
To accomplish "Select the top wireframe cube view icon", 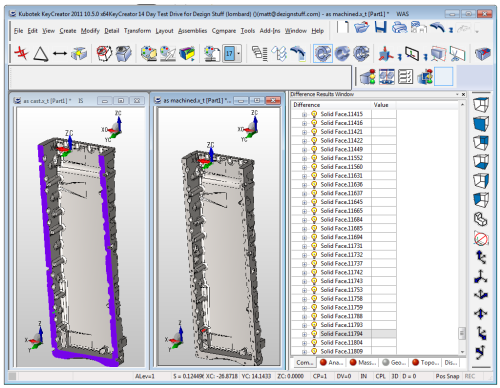I will [481, 105].
